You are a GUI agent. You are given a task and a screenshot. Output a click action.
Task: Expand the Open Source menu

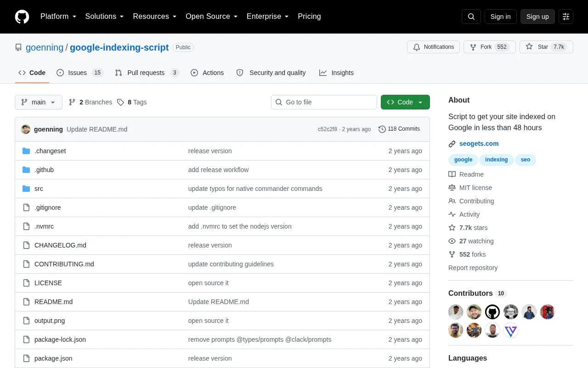click(212, 17)
